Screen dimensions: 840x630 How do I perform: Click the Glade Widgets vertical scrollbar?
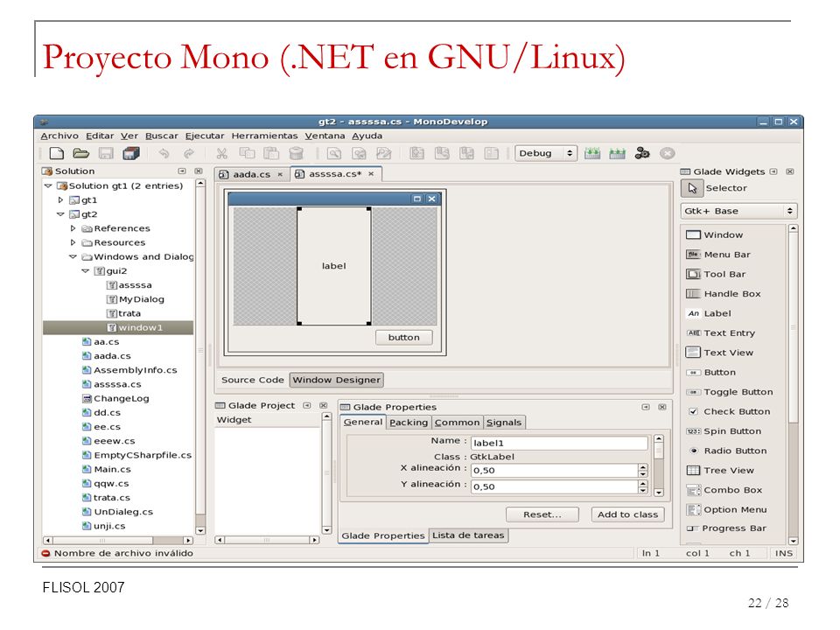[x=794, y=385]
